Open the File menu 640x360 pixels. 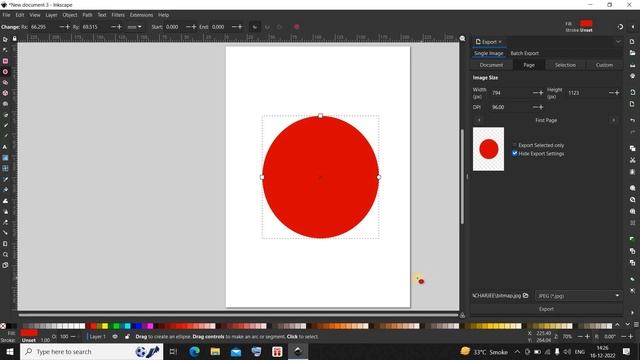point(6,15)
